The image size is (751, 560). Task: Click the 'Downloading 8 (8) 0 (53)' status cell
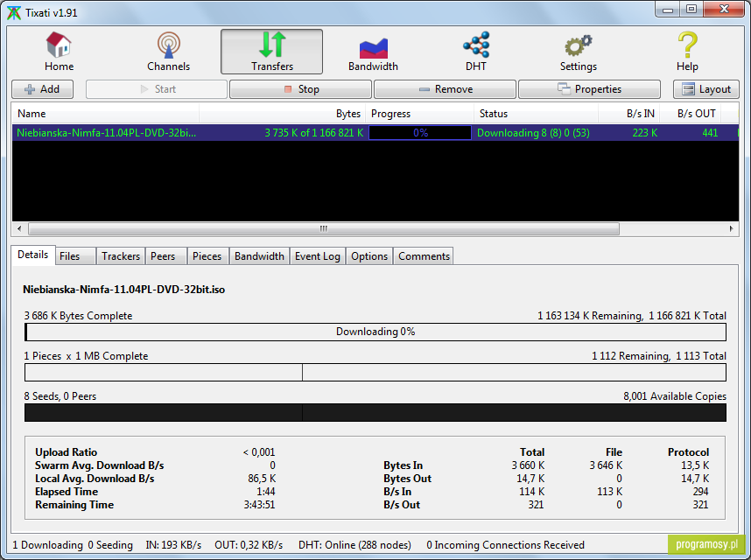(533, 133)
